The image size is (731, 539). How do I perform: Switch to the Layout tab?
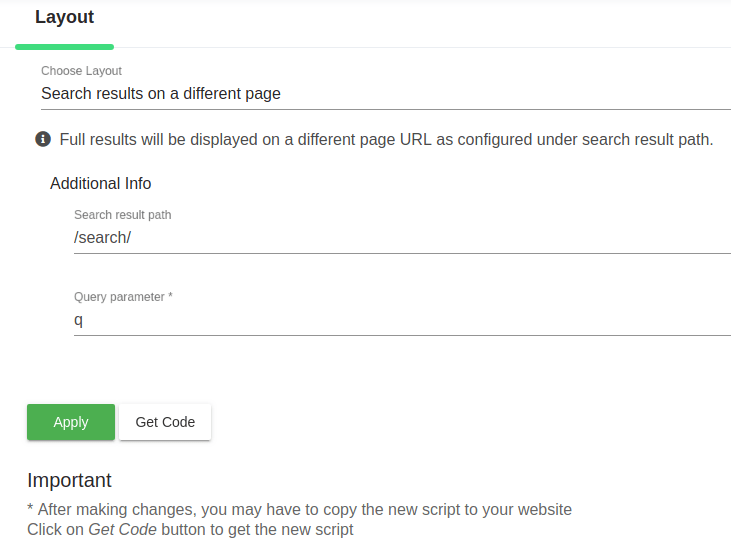pyautogui.click(x=64, y=18)
